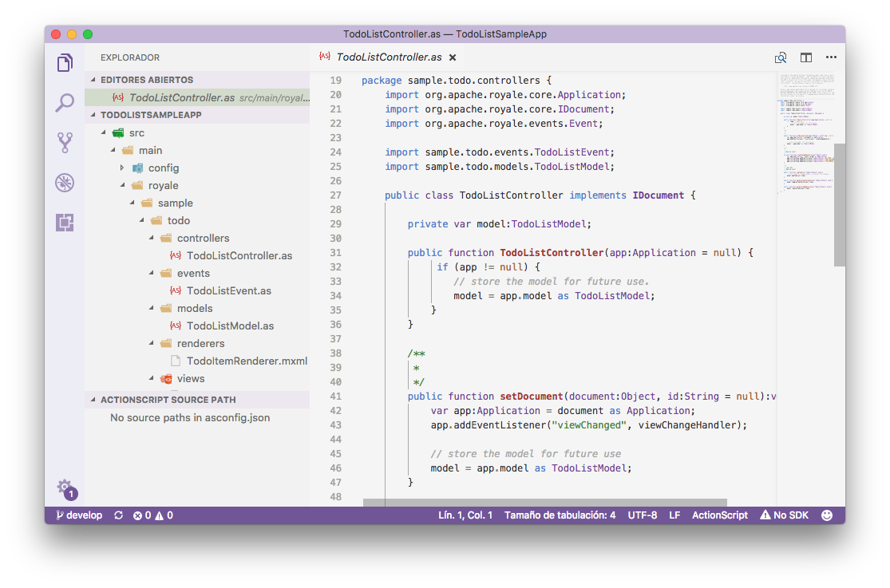890x588 pixels.
Task: Open TodoListEvent.as from the file tree
Action: [228, 291]
